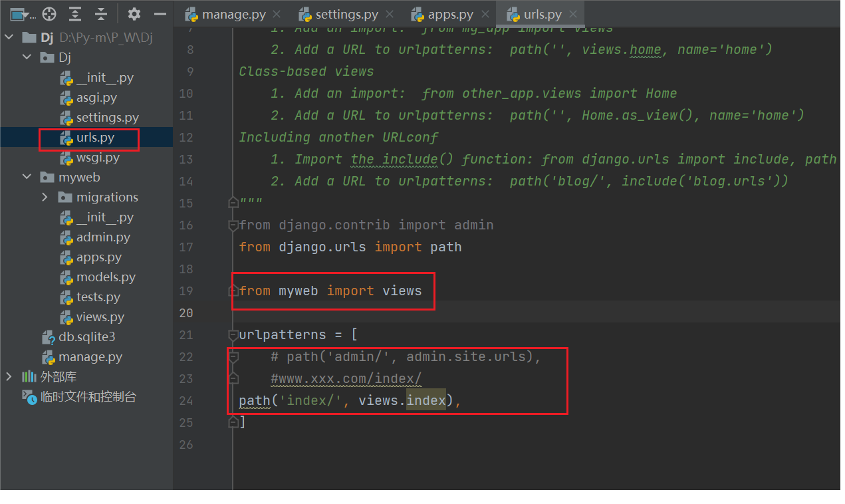Click the file icon next to wsgi.py

click(x=66, y=158)
